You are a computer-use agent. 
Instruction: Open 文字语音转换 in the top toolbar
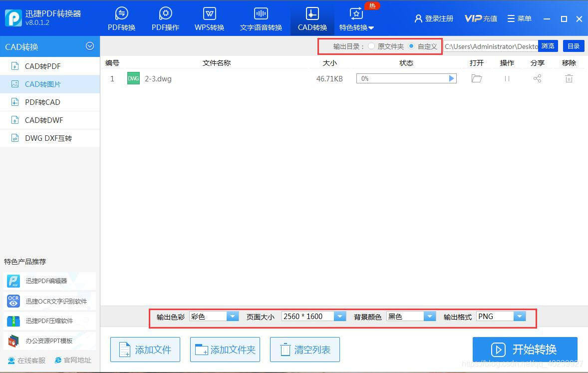[x=261, y=19]
